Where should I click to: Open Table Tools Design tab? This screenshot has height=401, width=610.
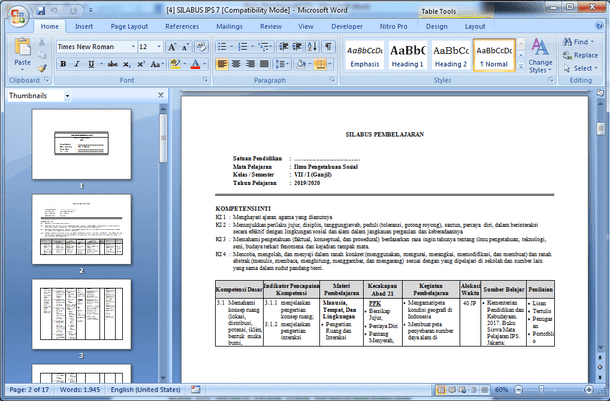436,26
